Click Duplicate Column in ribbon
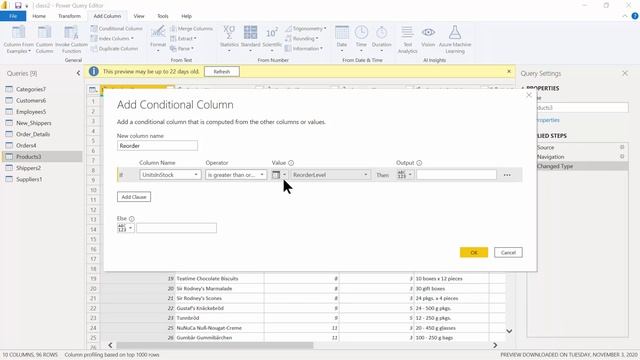This screenshot has width=640, height=360. click(x=114, y=49)
